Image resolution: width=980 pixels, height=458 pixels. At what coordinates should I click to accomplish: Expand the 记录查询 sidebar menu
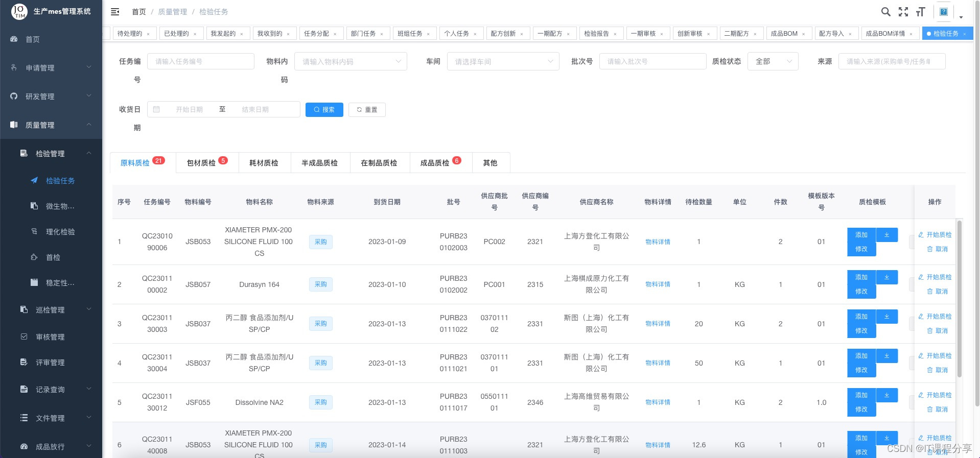pyautogui.click(x=51, y=390)
